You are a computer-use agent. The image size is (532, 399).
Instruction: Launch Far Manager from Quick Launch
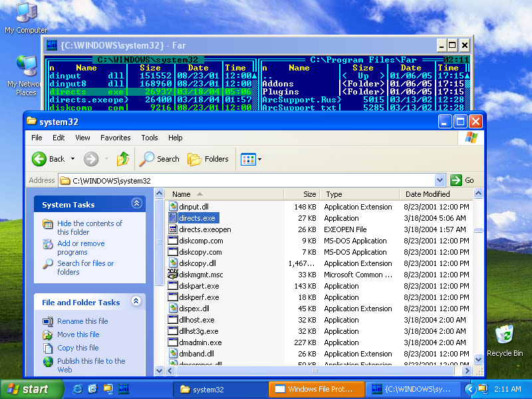coord(124,389)
